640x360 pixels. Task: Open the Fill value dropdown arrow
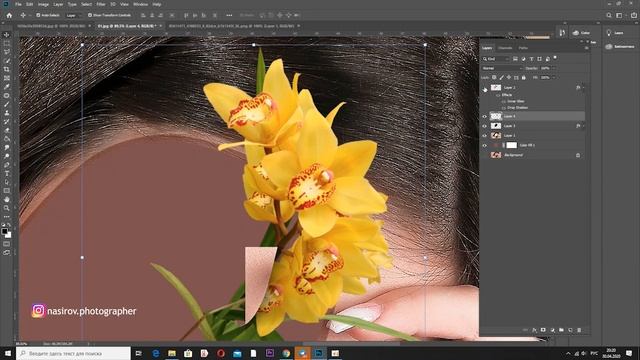point(554,78)
